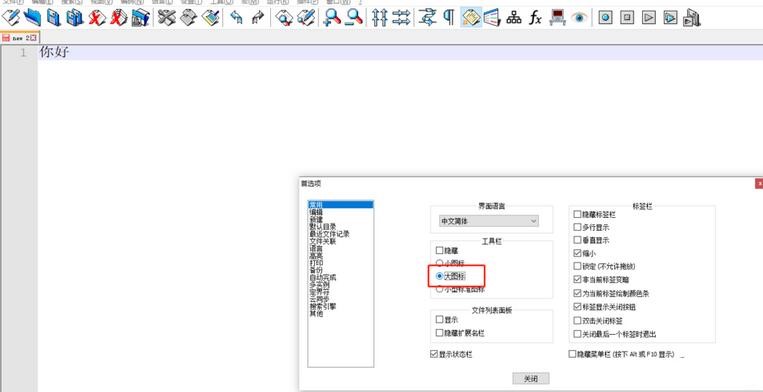763x392 pixels.
Task: Click the New file toolbar icon
Action: point(11,18)
